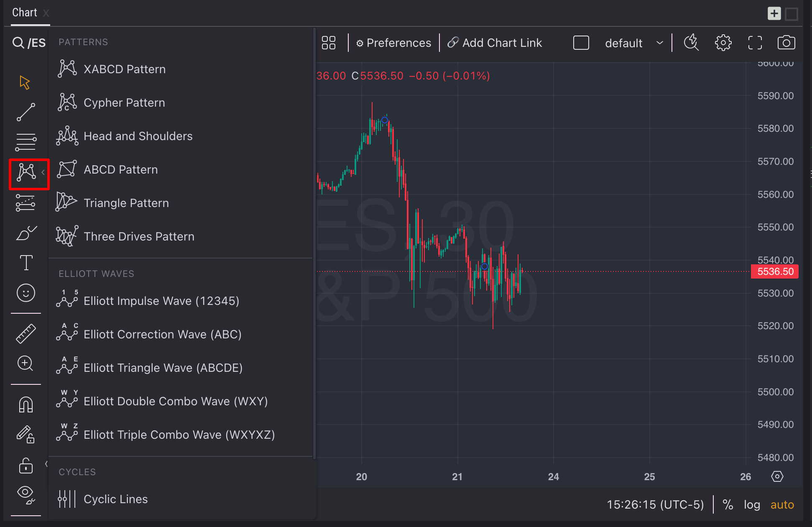This screenshot has width=812, height=527.
Task: Click the ruler measure tool
Action: [26, 333]
